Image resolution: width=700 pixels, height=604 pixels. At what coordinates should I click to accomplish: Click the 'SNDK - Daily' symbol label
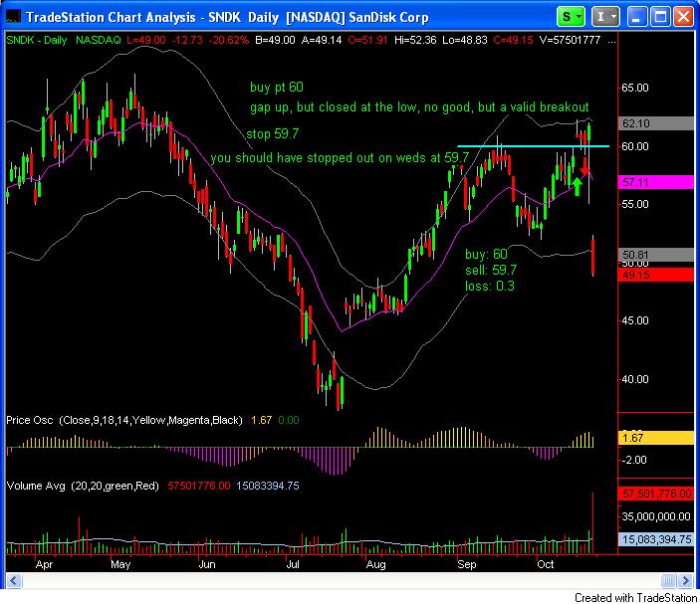pyautogui.click(x=37, y=40)
